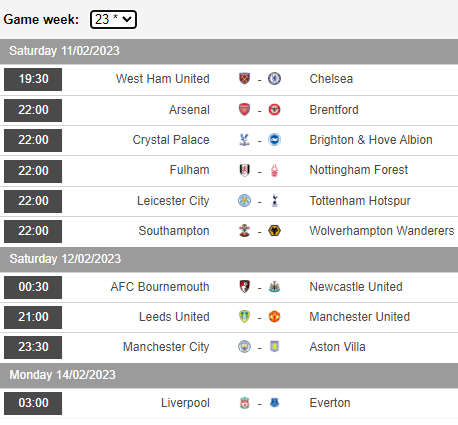Click the Nottingham Forest team name
The image size is (458, 425).
point(359,170)
